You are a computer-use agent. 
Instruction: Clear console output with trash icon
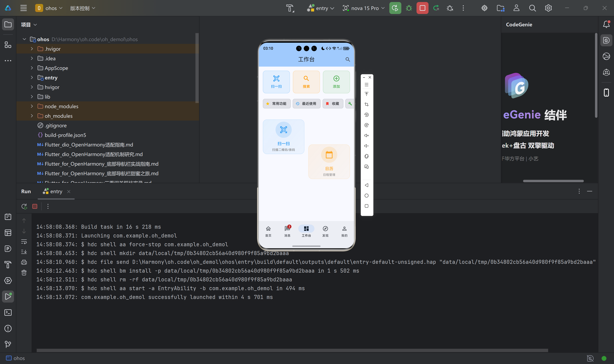click(24, 273)
